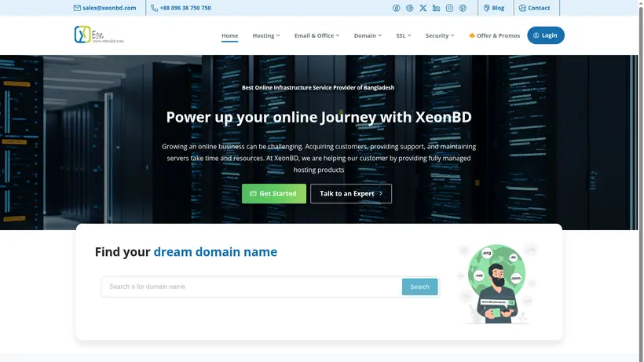Click the XeonBD logo
Viewport: 644px width, 362px height.
point(99,35)
